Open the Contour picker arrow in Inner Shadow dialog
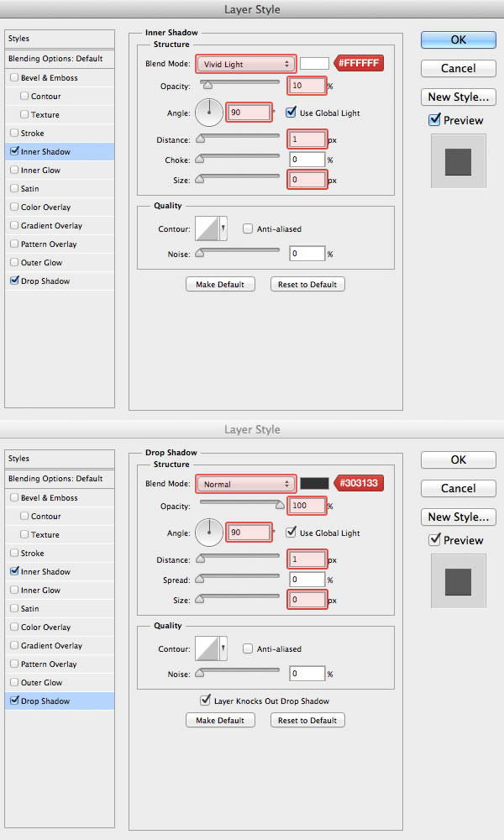This screenshot has width=504, height=840. click(x=223, y=228)
